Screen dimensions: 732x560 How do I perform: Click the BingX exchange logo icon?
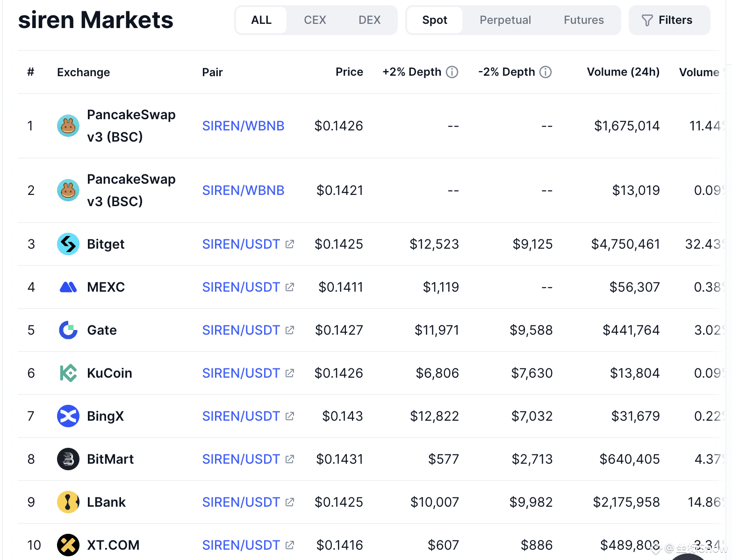click(68, 416)
